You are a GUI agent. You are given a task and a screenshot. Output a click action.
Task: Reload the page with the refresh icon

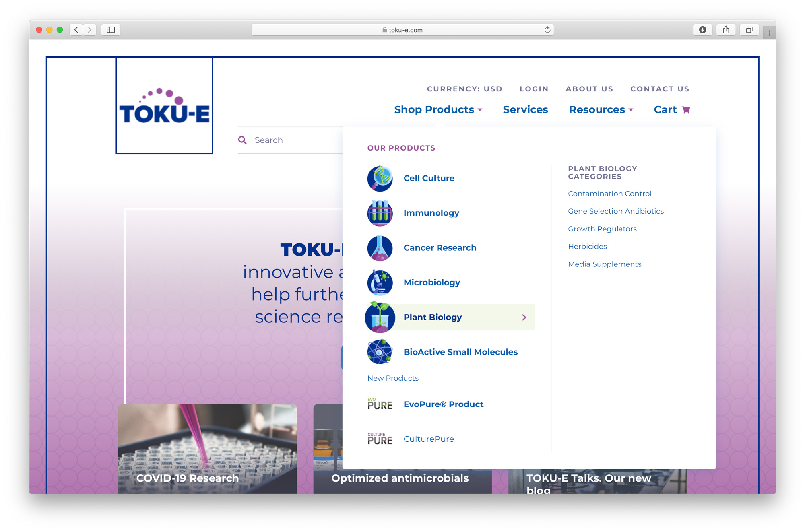pyautogui.click(x=547, y=30)
